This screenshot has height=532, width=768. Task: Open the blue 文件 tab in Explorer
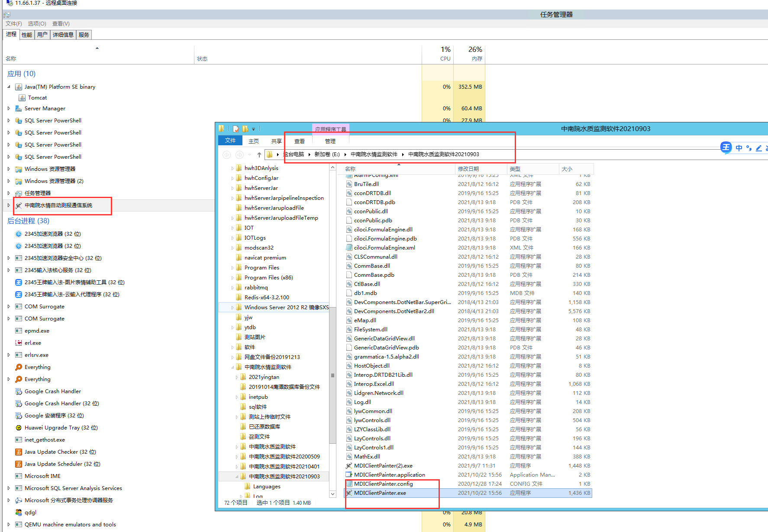tap(230, 141)
